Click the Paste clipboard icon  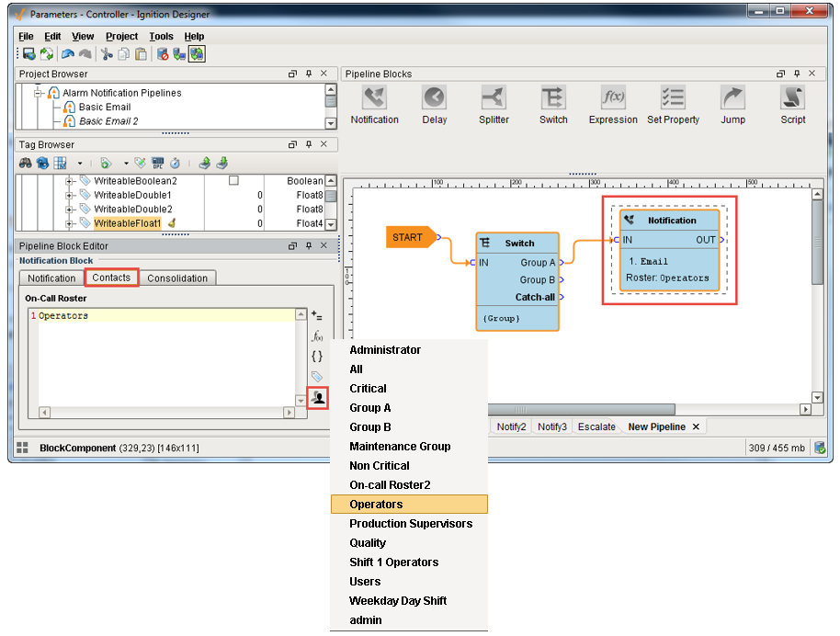pos(141,54)
